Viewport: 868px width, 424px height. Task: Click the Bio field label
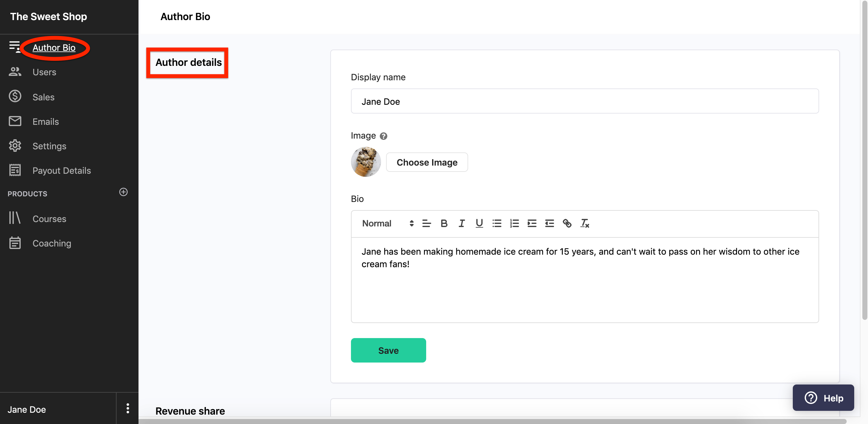coord(357,199)
